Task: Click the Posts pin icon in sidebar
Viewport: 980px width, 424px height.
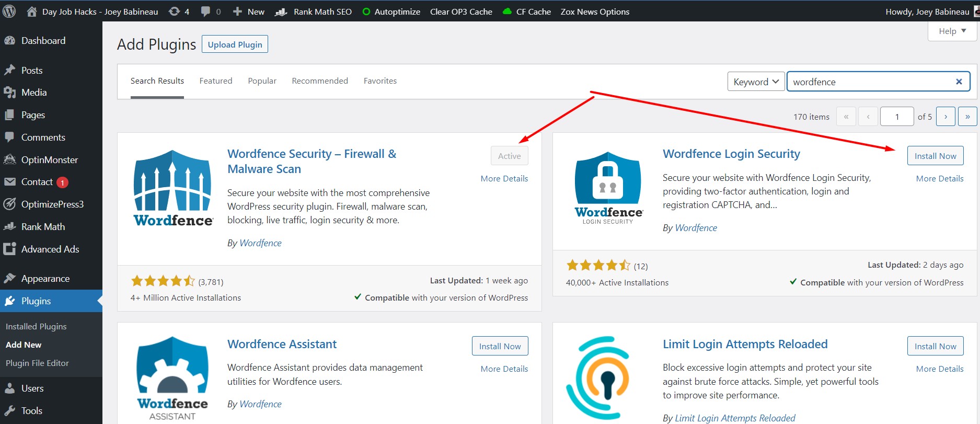Action: tap(9, 70)
